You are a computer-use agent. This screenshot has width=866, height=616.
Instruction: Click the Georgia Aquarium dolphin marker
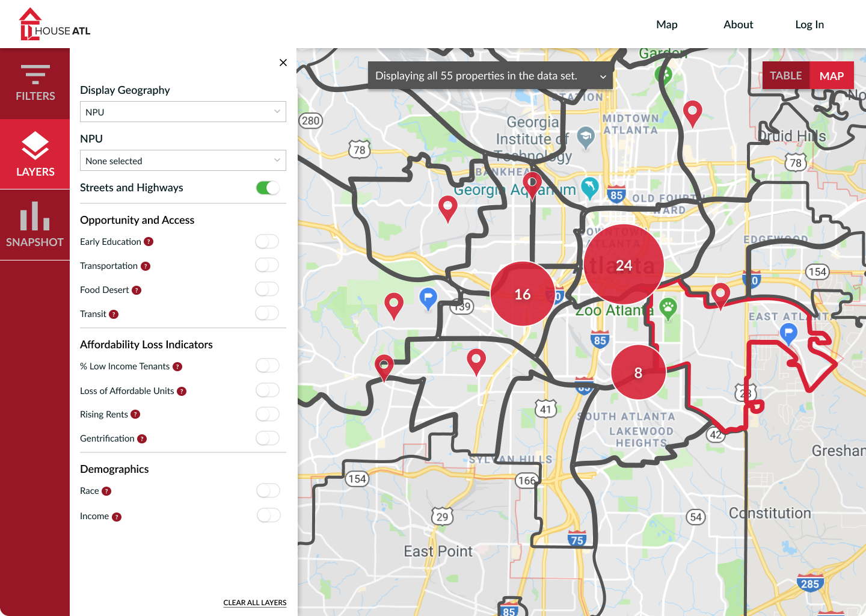tap(590, 187)
